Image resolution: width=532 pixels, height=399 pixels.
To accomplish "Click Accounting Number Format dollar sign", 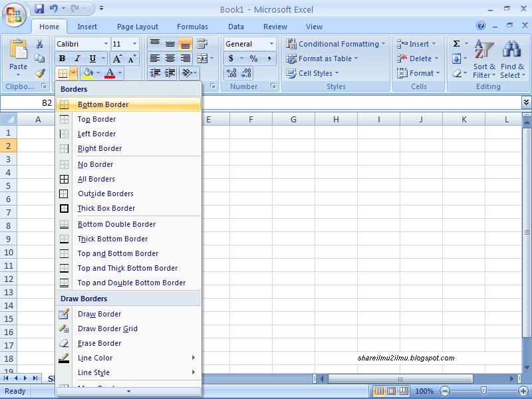I will (x=231, y=59).
